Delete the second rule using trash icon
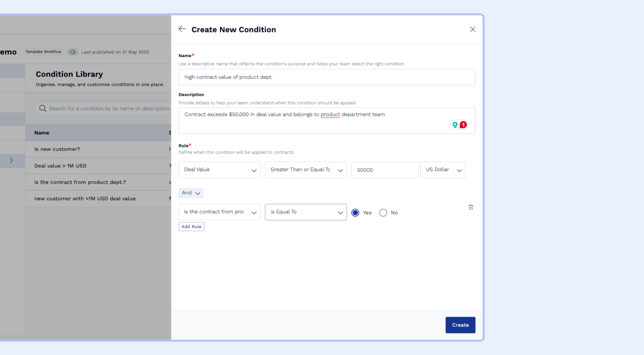 [x=471, y=207]
